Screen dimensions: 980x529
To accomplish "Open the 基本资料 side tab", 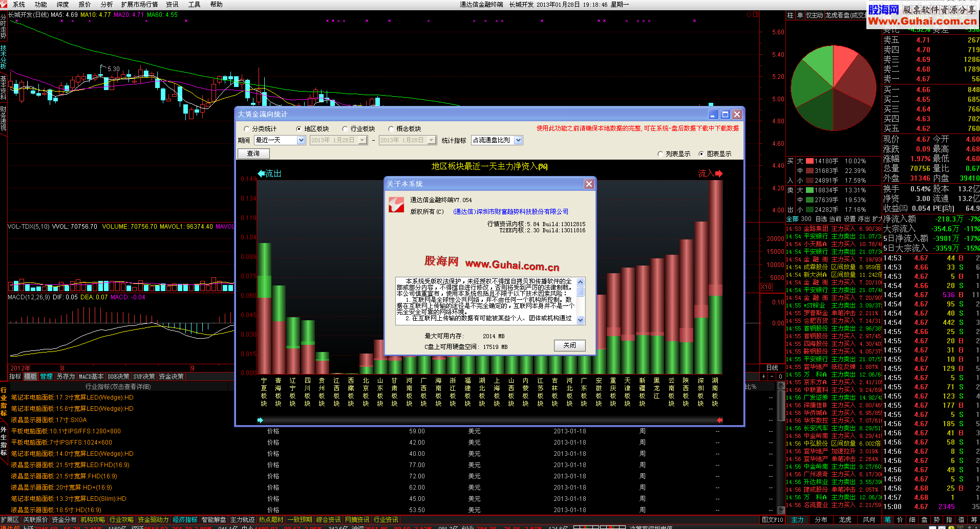I will [x=4, y=87].
